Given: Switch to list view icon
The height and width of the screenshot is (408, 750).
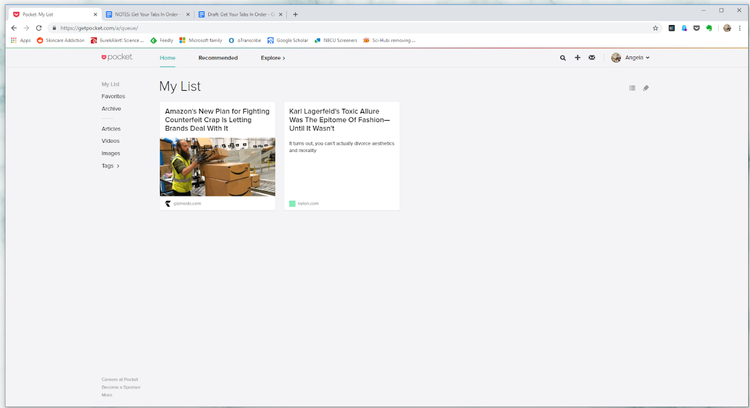Looking at the screenshot, I should pos(632,88).
